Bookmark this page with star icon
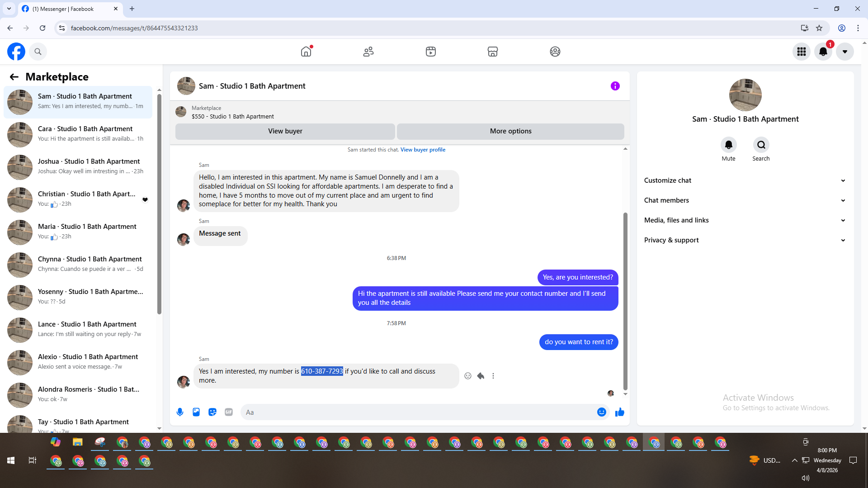Image resolution: width=868 pixels, height=488 pixels. 819,28
